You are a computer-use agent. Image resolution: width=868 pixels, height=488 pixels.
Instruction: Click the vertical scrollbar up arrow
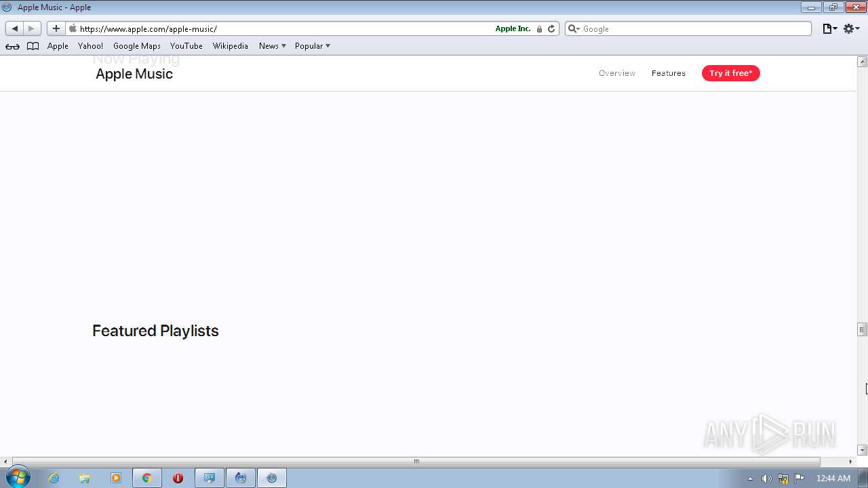click(x=863, y=62)
